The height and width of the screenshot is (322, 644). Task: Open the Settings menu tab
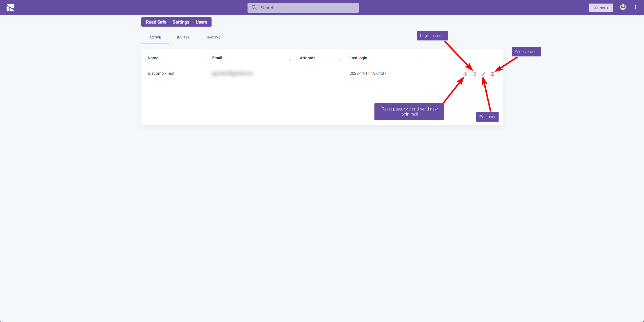[x=181, y=22]
